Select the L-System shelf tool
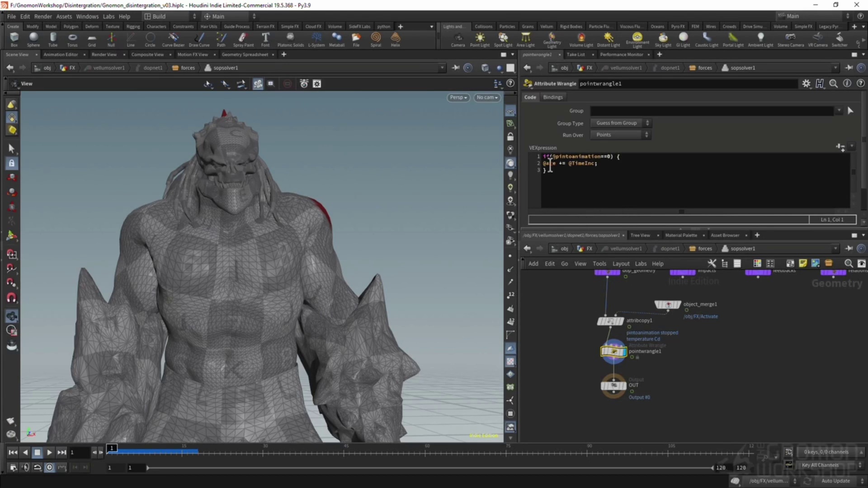 point(316,39)
